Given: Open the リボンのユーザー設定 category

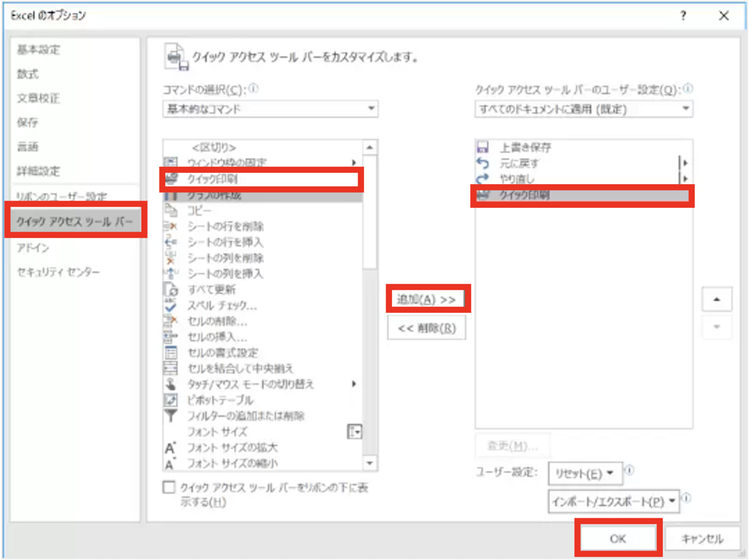Looking at the screenshot, I should tap(62, 196).
